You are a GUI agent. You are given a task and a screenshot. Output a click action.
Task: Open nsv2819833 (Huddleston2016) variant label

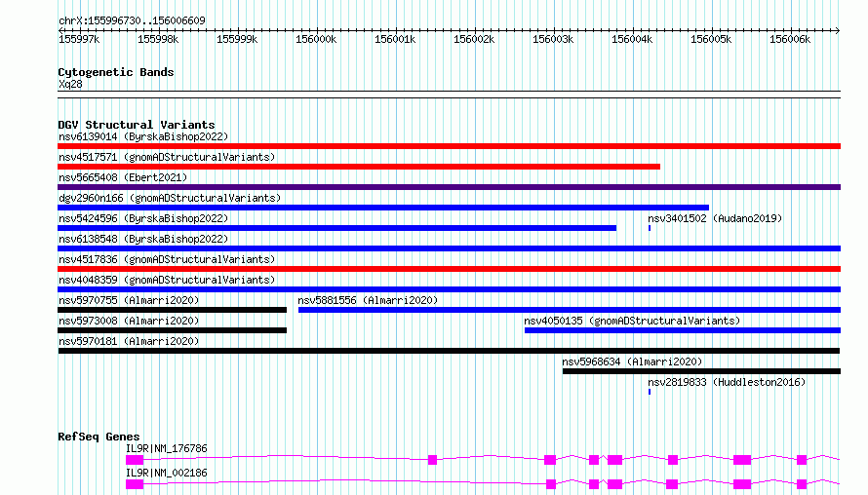tap(727, 382)
